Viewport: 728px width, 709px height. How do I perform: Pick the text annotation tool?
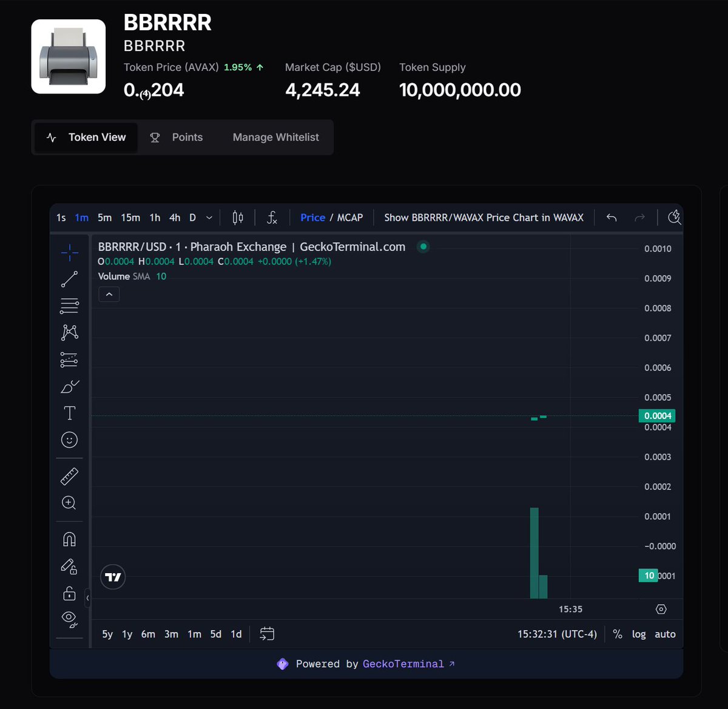click(x=69, y=412)
